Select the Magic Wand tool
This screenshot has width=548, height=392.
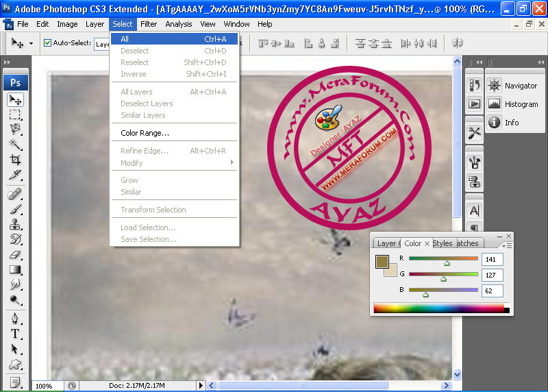[x=15, y=145]
